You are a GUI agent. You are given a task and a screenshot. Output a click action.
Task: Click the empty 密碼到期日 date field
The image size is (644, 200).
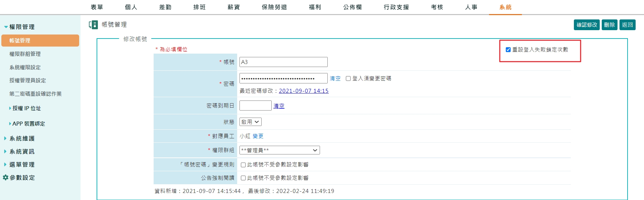pyautogui.click(x=255, y=106)
